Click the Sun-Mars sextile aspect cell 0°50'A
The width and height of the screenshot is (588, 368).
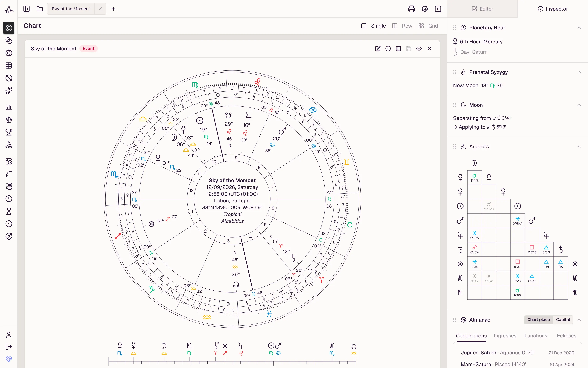(518, 220)
